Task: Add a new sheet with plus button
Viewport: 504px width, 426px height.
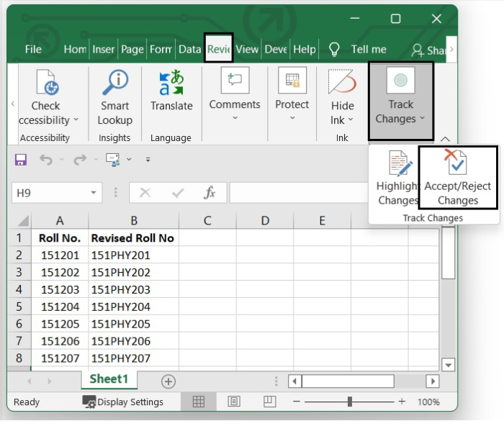Action: [168, 381]
